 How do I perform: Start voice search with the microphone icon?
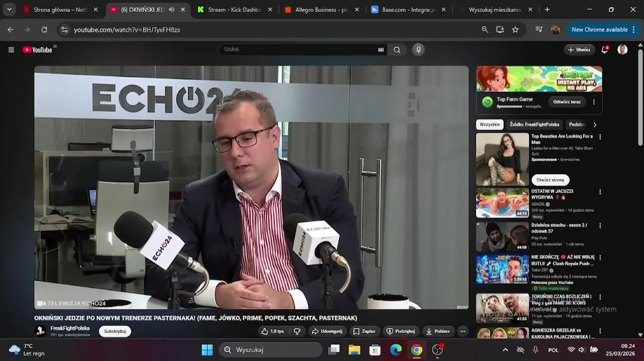(x=418, y=50)
